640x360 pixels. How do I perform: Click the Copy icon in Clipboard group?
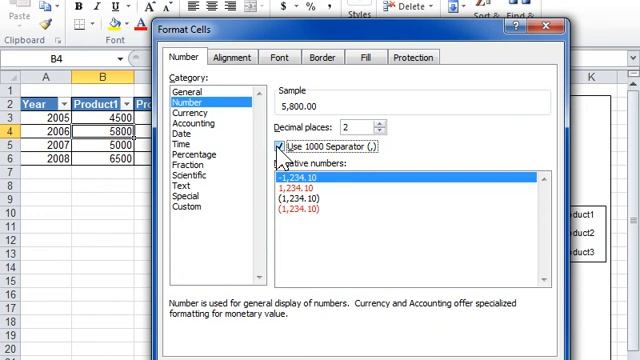(x=45, y=6)
